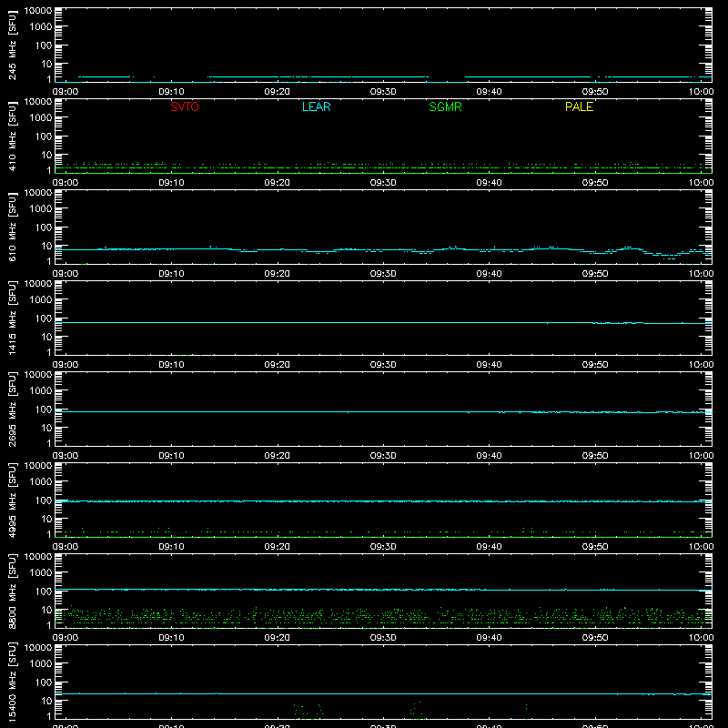Click the cyan LEAR station label
Viewport: 728px width, 728px height.
[x=316, y=106]
